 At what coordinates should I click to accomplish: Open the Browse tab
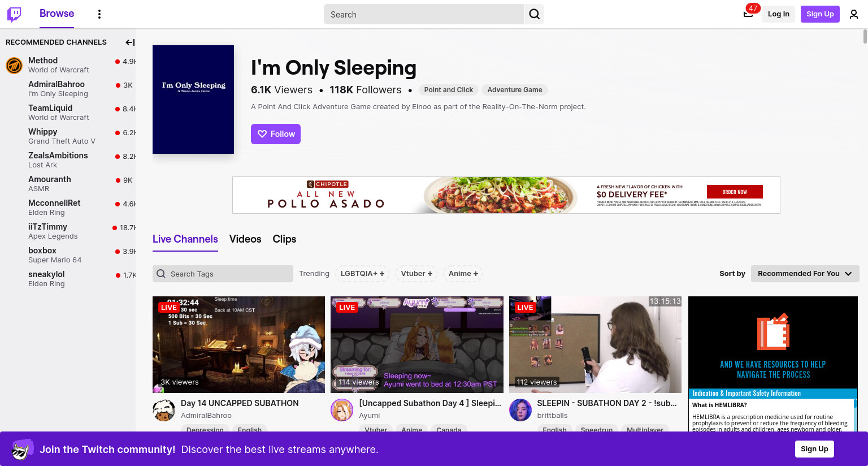click(57, 14)
